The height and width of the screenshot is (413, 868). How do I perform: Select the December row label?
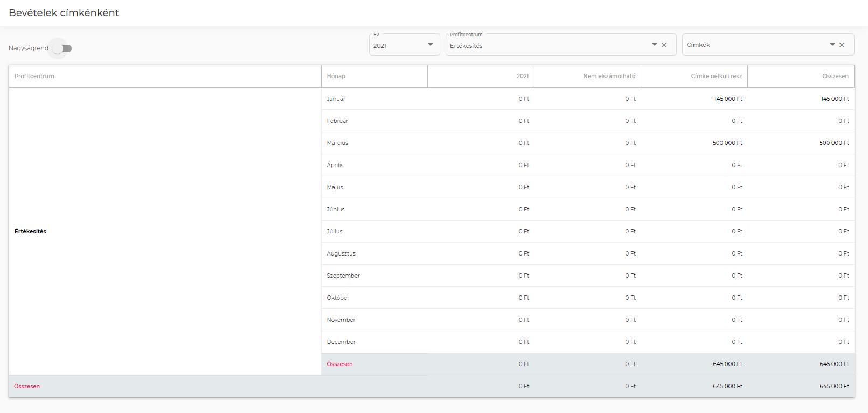(x=341, y=342)
